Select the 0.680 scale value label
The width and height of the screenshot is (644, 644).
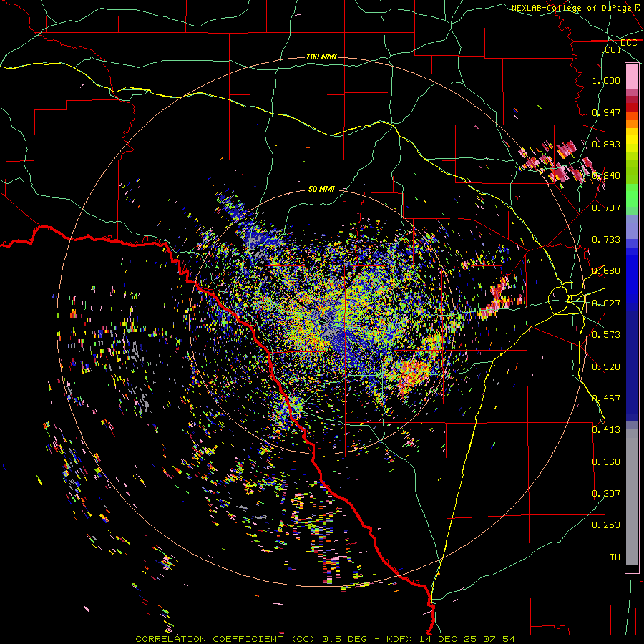[x=606, y=271]
